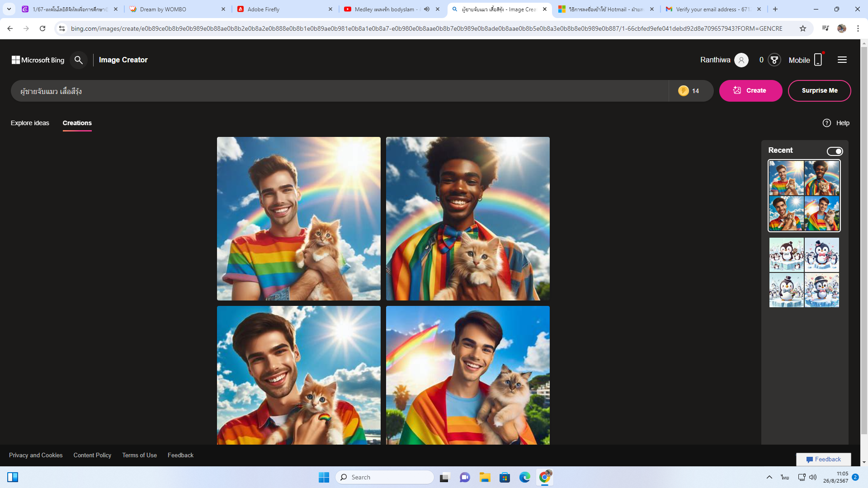
Task: Bookmark this page with star icon
Action: (x=803, y=28)
